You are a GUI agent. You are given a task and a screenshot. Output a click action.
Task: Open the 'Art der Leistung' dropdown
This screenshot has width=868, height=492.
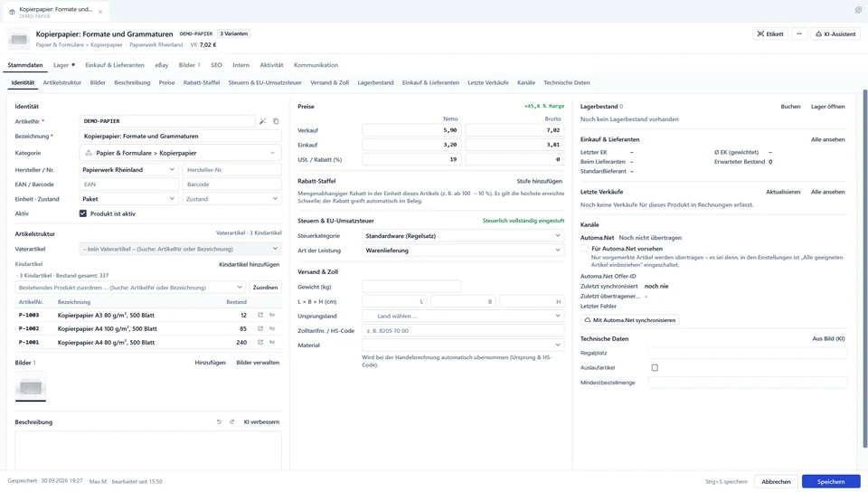tap(463, 251)
